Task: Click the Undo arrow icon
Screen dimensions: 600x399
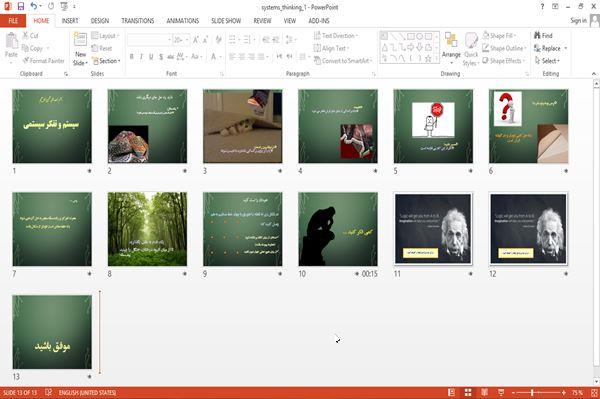Action: click(x=34, y=7)
